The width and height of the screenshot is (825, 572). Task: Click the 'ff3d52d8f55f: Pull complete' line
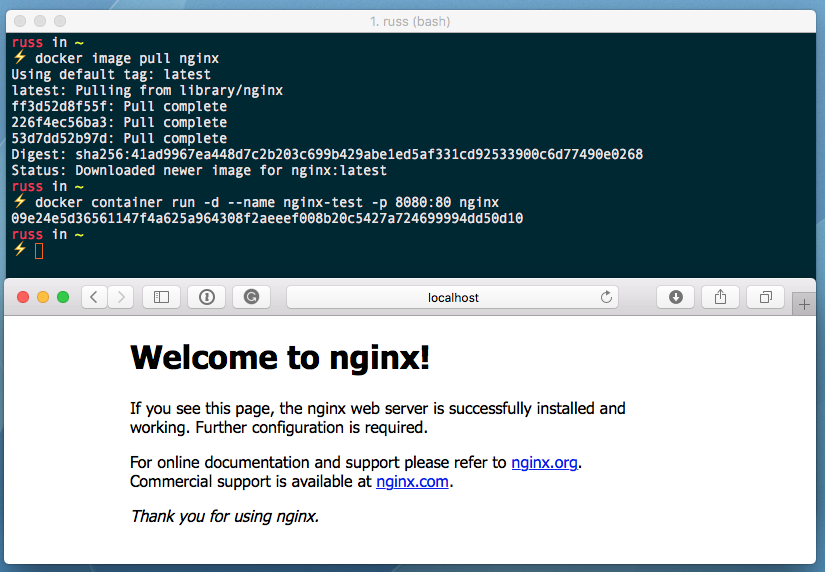119,106
